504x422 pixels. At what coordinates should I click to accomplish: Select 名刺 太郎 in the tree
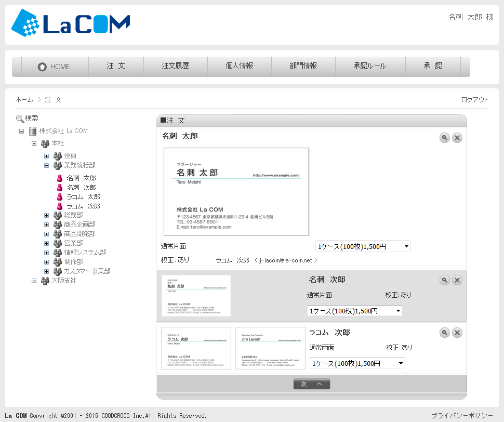82,178
